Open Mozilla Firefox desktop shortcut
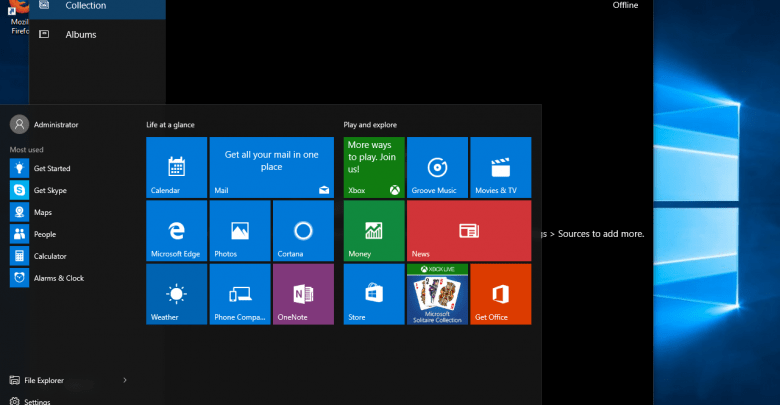Viewport: 780px width, 405px height. click(x=19, y=17)
